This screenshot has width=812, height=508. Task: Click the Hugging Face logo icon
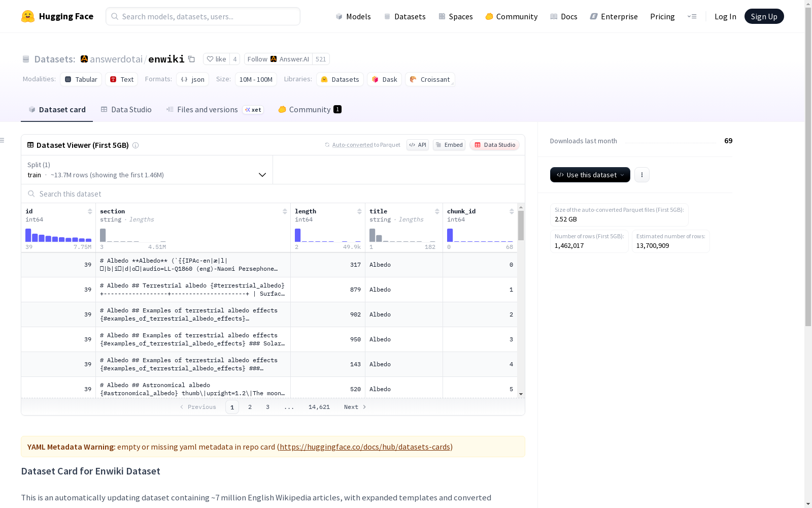(28, 16)
